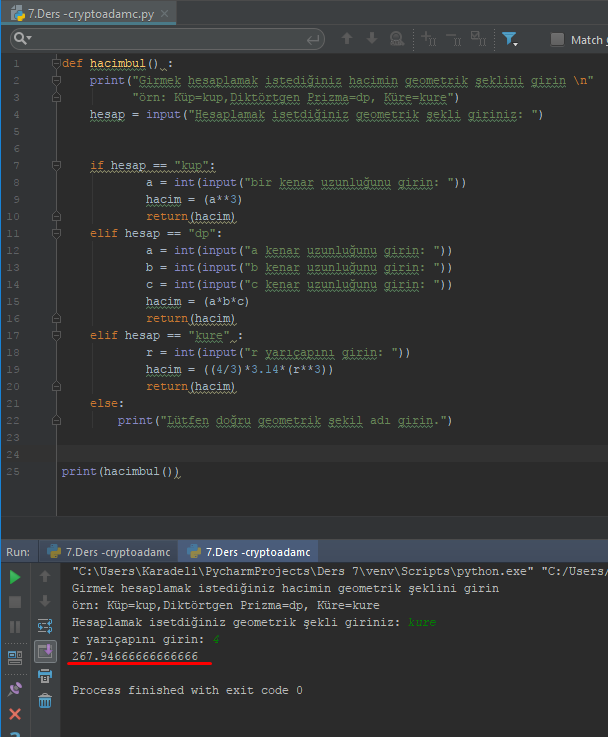Click the green Rerun button

click(x=15, y=577)
